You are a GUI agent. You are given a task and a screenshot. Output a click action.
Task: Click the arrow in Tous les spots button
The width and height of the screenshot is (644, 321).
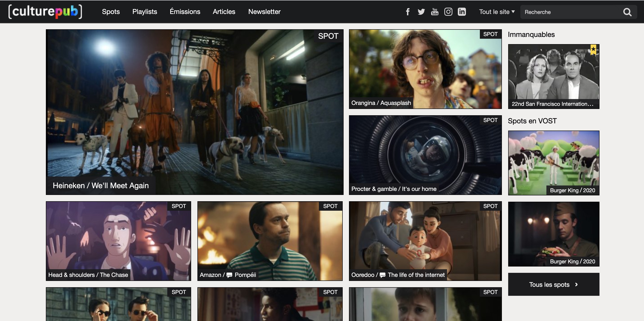click(x=577, y=285)
